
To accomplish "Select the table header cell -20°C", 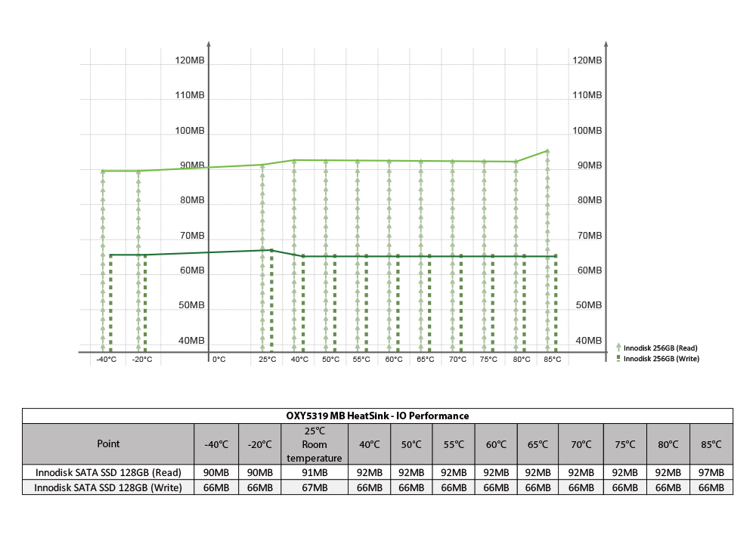I will (x=259, y=444).
